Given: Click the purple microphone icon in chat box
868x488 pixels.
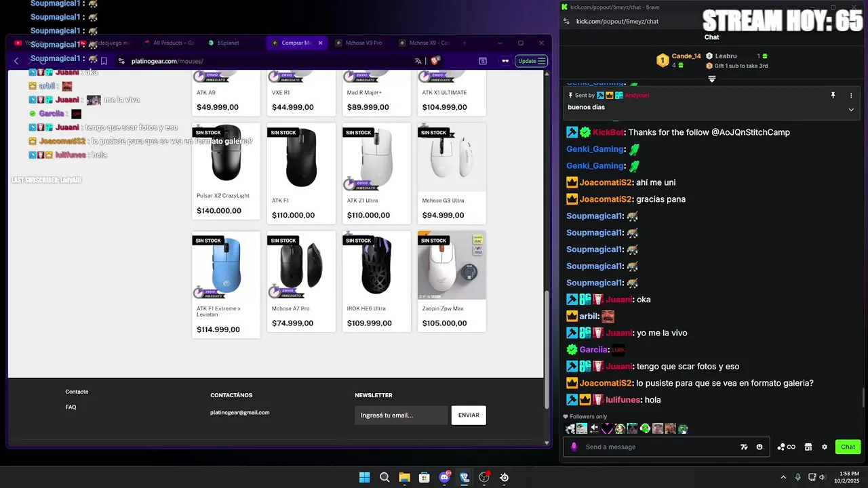Looking at the screenshot, I should (574, 447).
